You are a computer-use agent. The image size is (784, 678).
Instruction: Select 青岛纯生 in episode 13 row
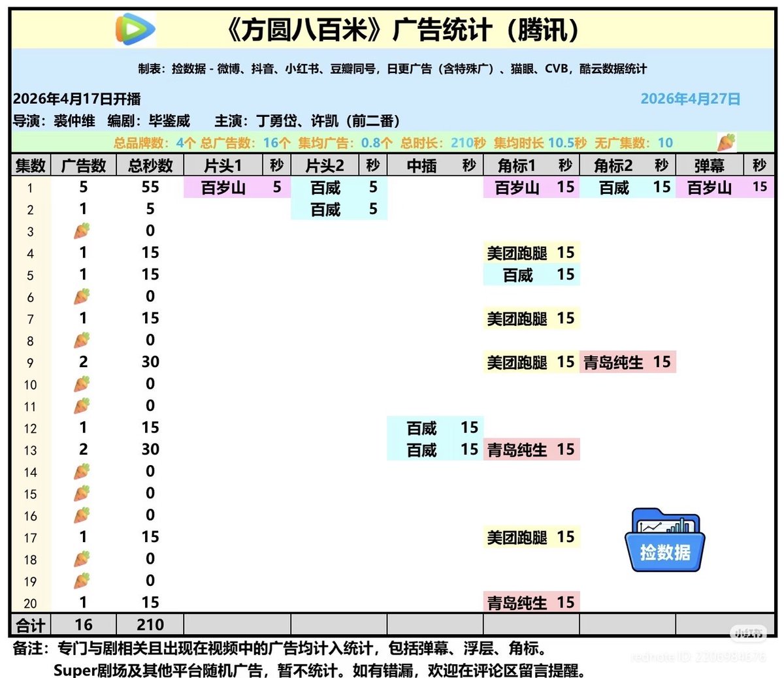(x=517, y=450)
